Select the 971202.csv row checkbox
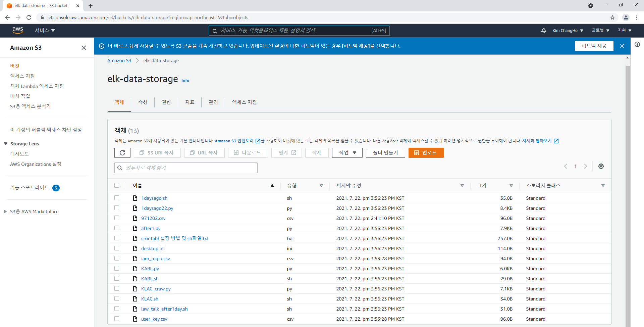The width and height of the screenshot is (644, 327). 117,218
